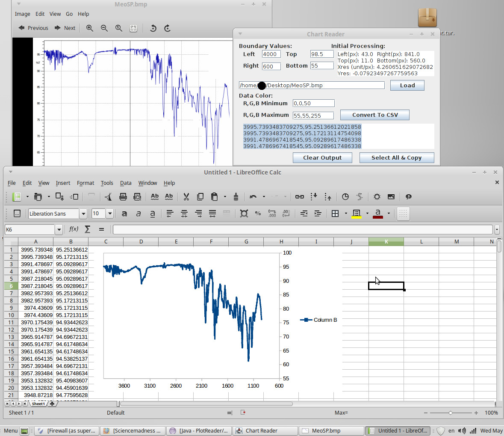Image resolution: width=504 pixels, height=436 pixels.
Task: Expand the Liberation Sans font dropdown
Action: click(83, 214)
